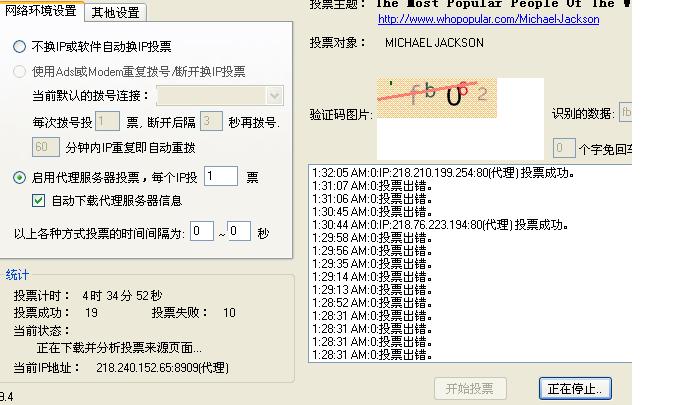Click the 识别的数据 recognized data field
The image size is (683, 405).
[625, 113]
